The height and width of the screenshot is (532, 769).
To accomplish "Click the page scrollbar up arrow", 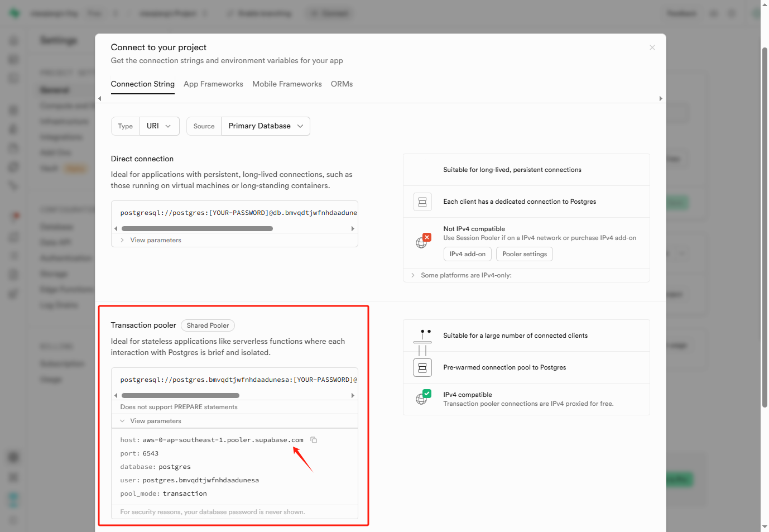I will [765, 4].
